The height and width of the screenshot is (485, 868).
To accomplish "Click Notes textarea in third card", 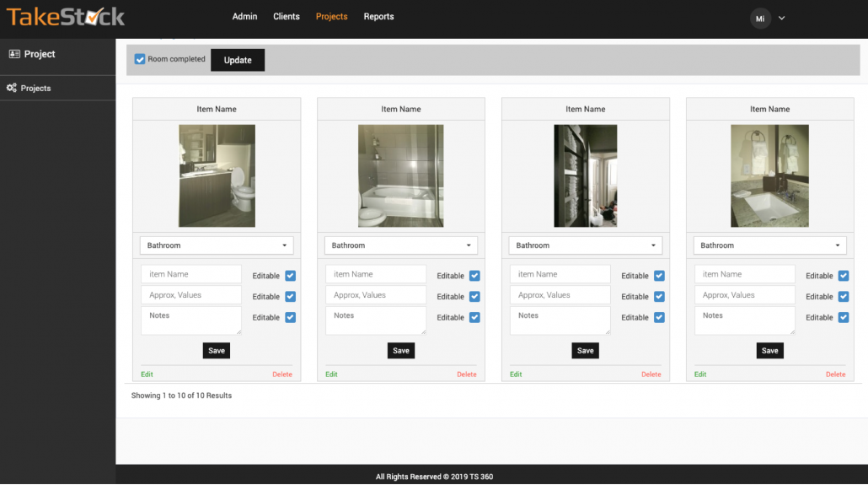I will pos(560,321).
